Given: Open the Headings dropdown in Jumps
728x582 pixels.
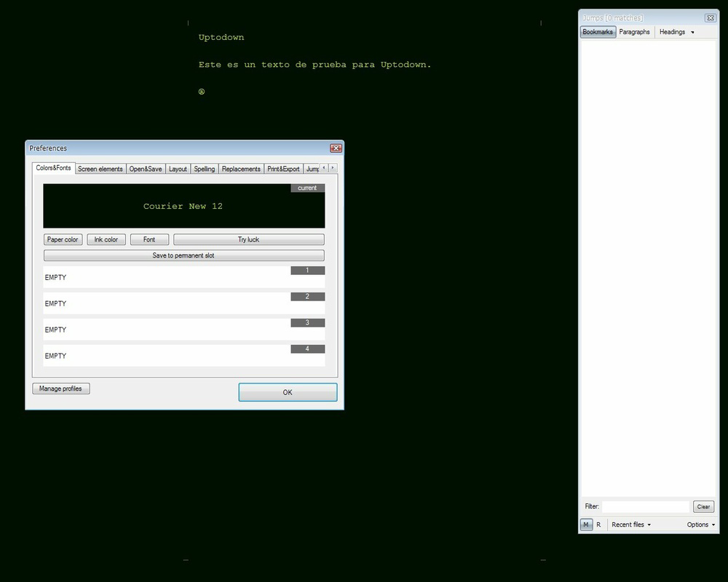Looking at the screenshot, I should tap(676, 31).
